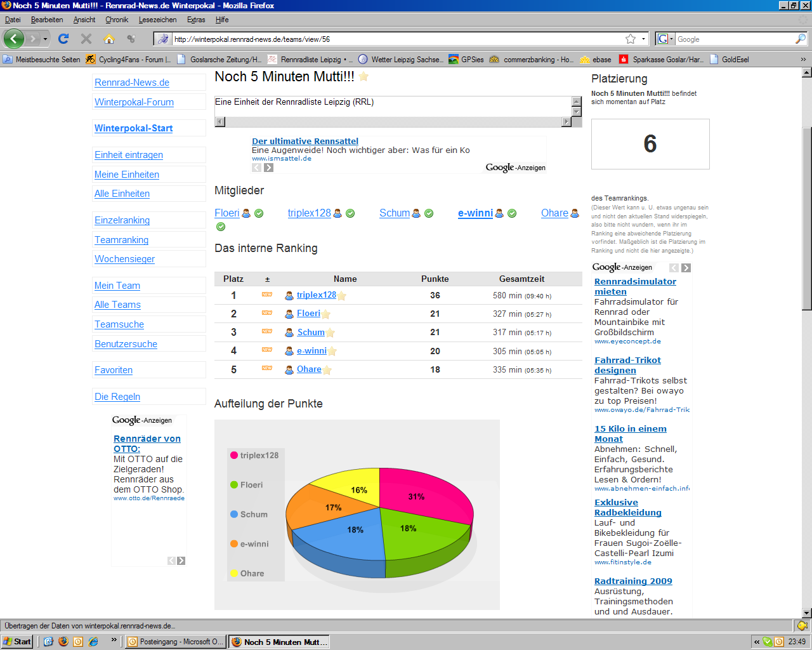Open the Lesezeichen menu
Screen dimensions: 812x650
click(157, 20)
